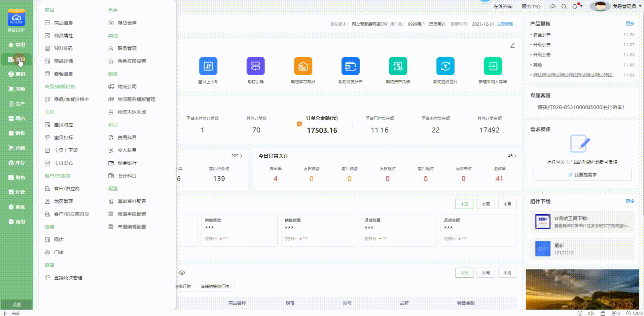The width and height of the screenshot is (644, 316).
Task: Click the 期初收支账户 wallet icon
Action: 350,66
